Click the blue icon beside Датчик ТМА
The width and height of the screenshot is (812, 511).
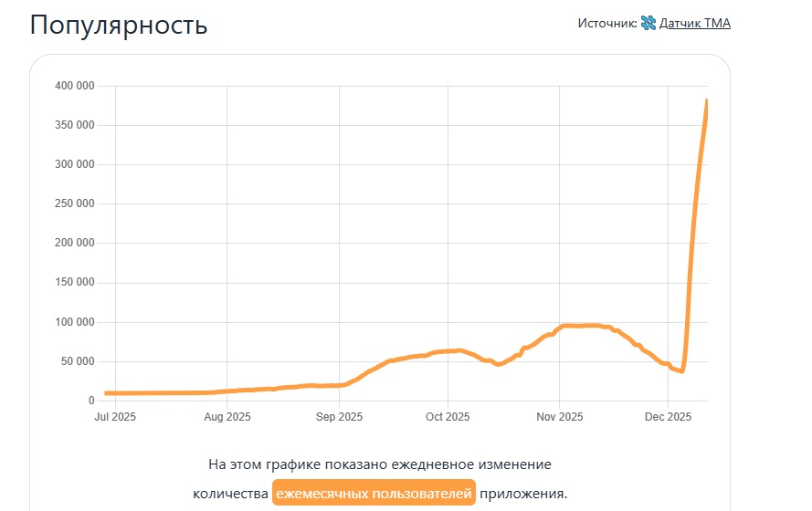click(x=649, y=23)
